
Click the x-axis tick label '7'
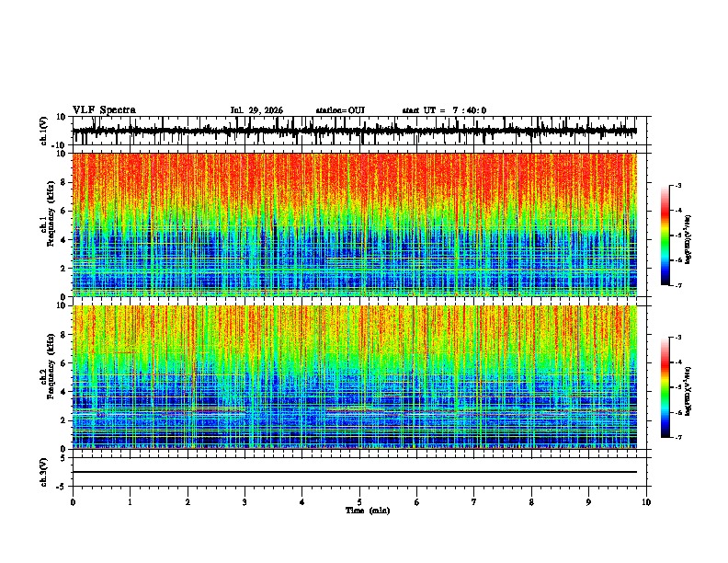point(474,502)
